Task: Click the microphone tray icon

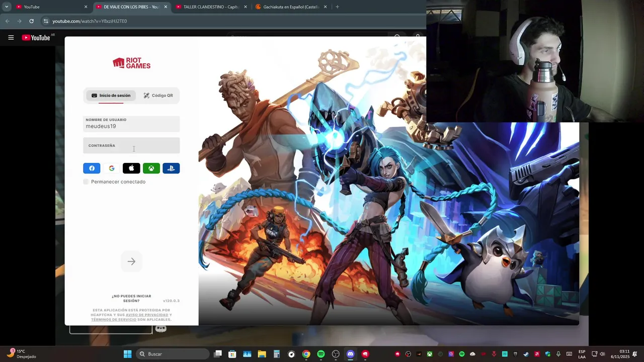Action: point(558,354)
